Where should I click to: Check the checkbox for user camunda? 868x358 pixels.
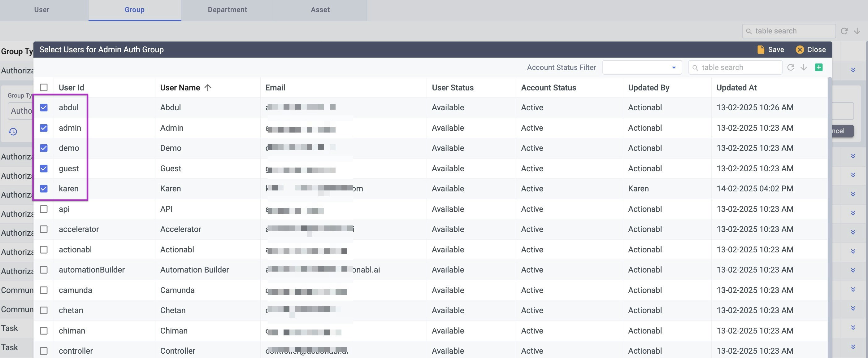tap(43, 290)
